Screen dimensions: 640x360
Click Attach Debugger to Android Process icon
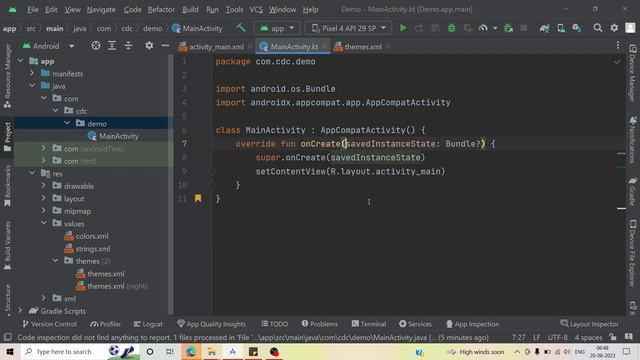[508, 28]
